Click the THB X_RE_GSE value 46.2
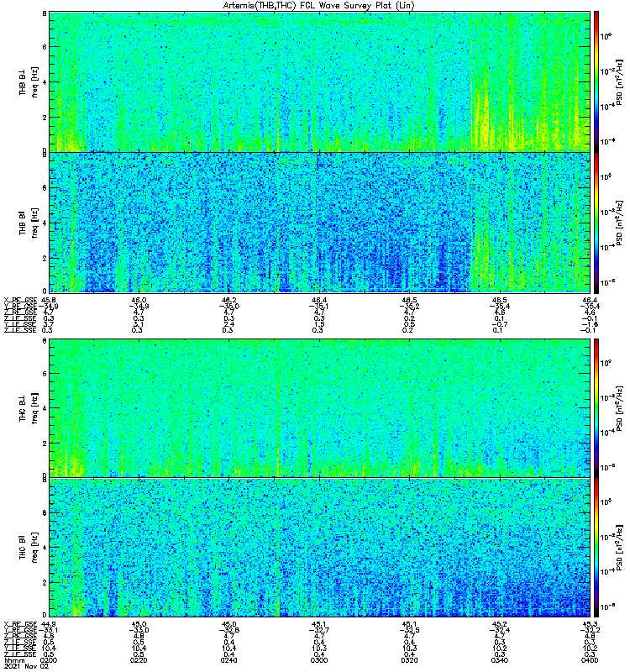Screen dimensions: 630x672 click(x=229, y=300)
